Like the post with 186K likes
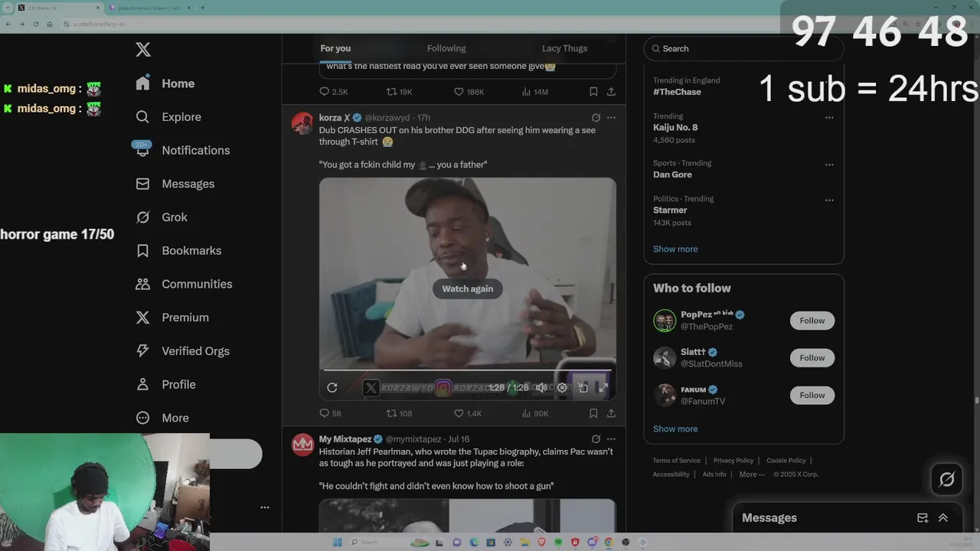The width and height of the screenshot is (980, 551). pyautogui.click(x=469, y=92)
